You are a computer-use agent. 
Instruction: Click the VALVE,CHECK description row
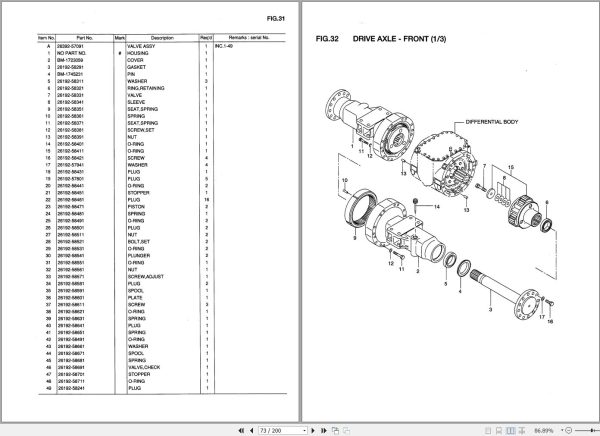[x=143, y=367]
